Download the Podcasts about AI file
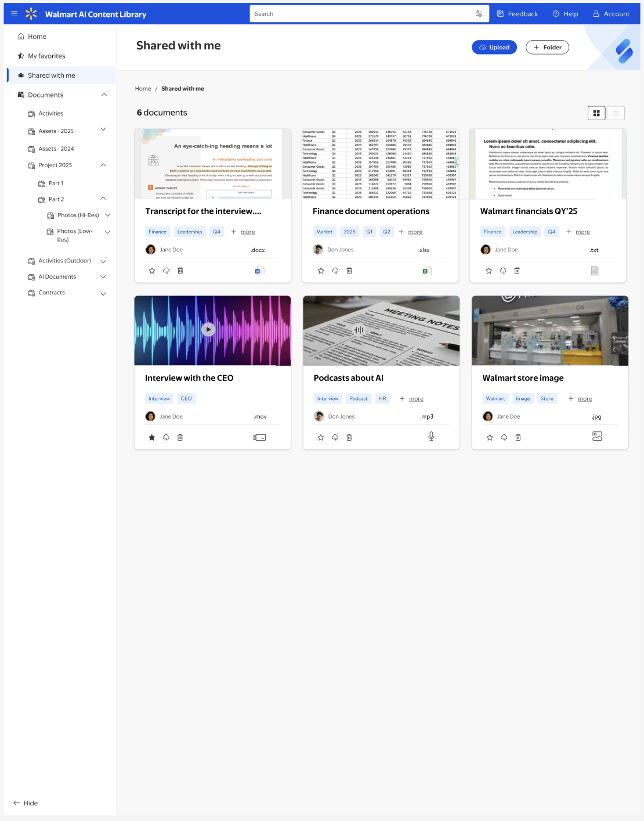644x821 pixels. [x=335, y=438]
